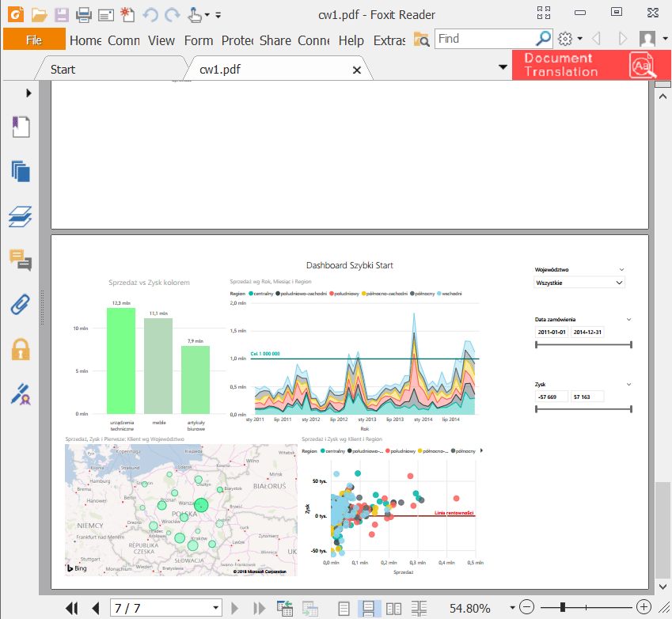Switch to facing pages view
The image size is (672, 619).
click(x=393, y=608)
